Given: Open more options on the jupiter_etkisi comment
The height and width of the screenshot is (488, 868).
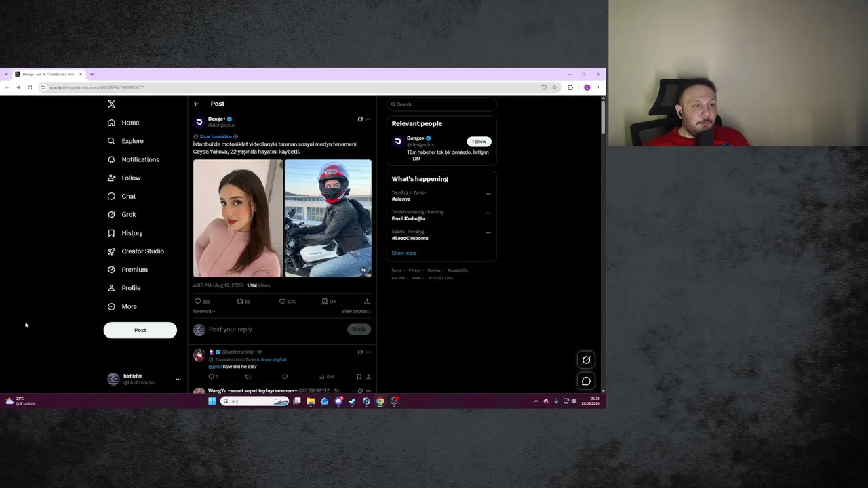Looking at the screenshot, I should tap(368, 352).
